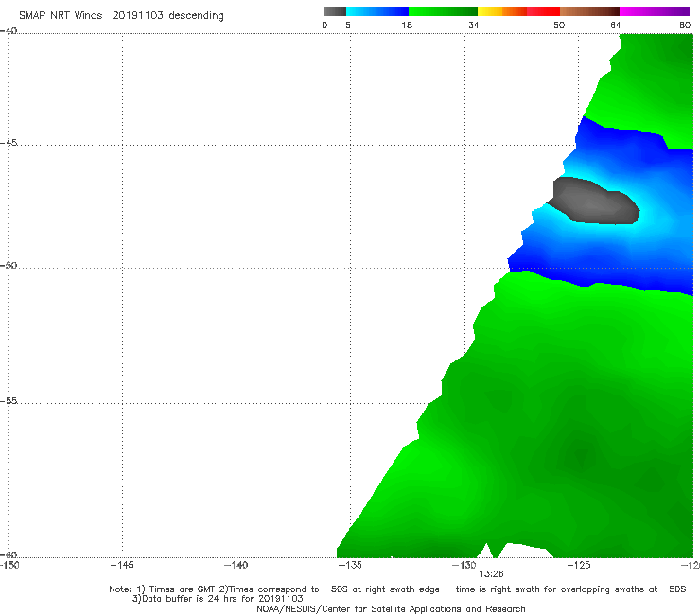Click the color bar label "64"

616,25
